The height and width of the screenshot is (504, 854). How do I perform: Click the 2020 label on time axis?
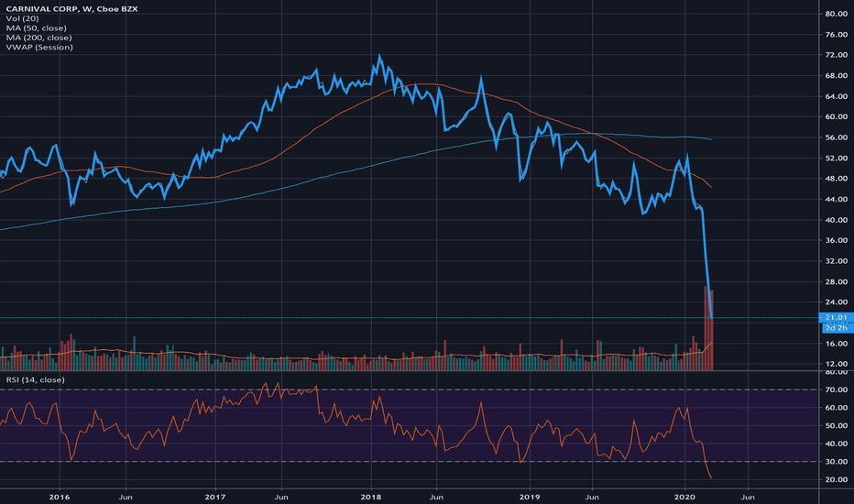pos(684,497)
